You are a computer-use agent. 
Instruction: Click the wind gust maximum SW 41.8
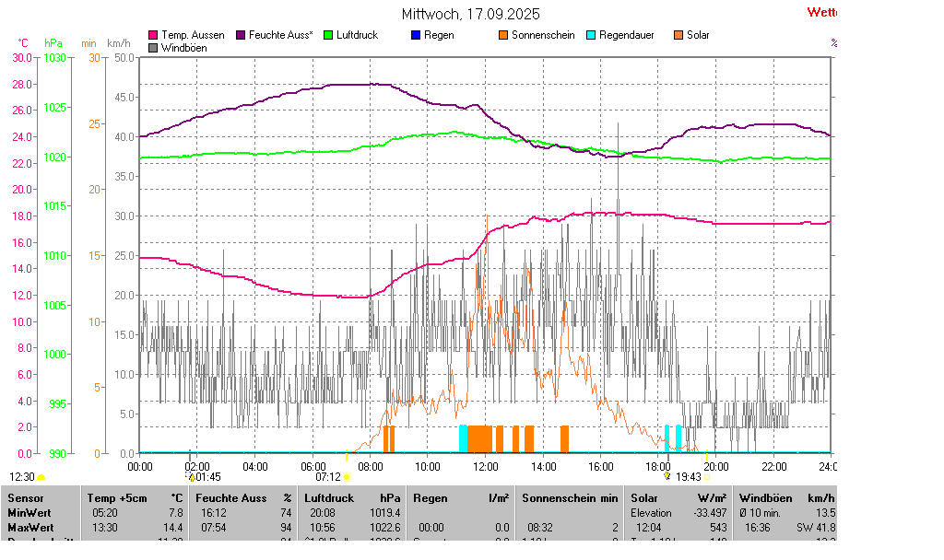click(816, 528)
